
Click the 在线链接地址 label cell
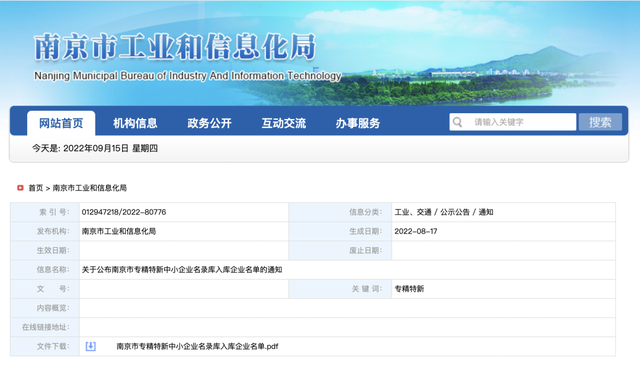[x=45, y=327]
